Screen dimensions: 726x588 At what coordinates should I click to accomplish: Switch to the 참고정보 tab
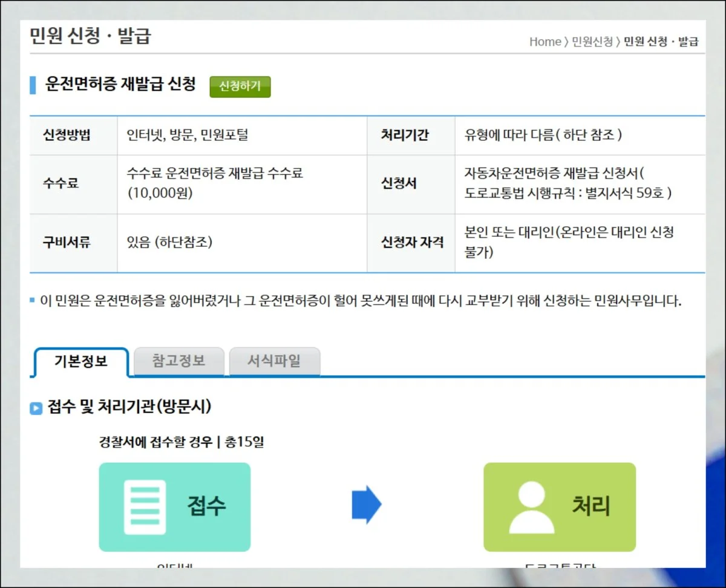[178, 361]
